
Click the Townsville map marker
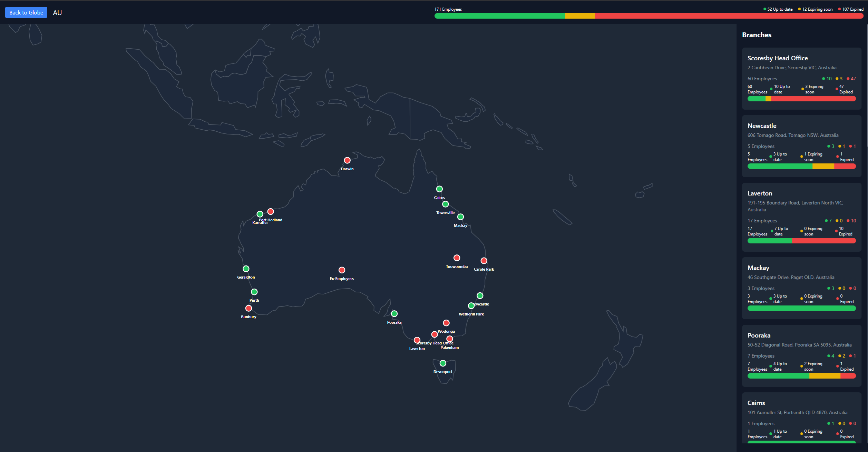(x=446, y=204)
